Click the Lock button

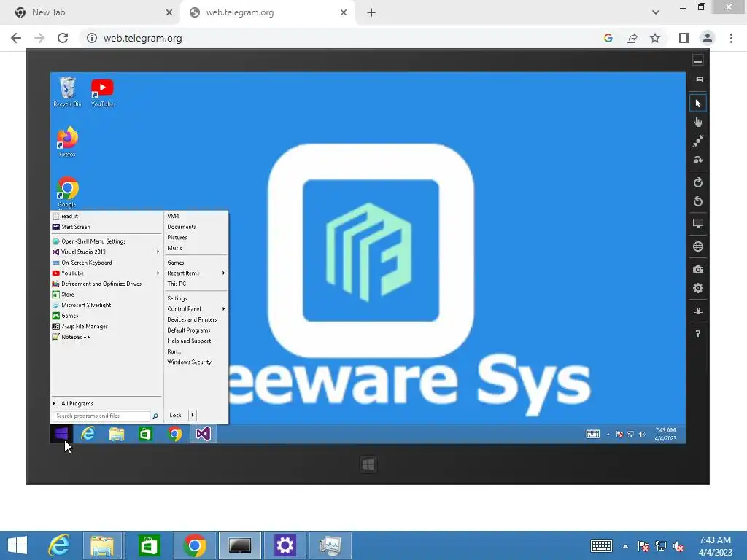175,415
